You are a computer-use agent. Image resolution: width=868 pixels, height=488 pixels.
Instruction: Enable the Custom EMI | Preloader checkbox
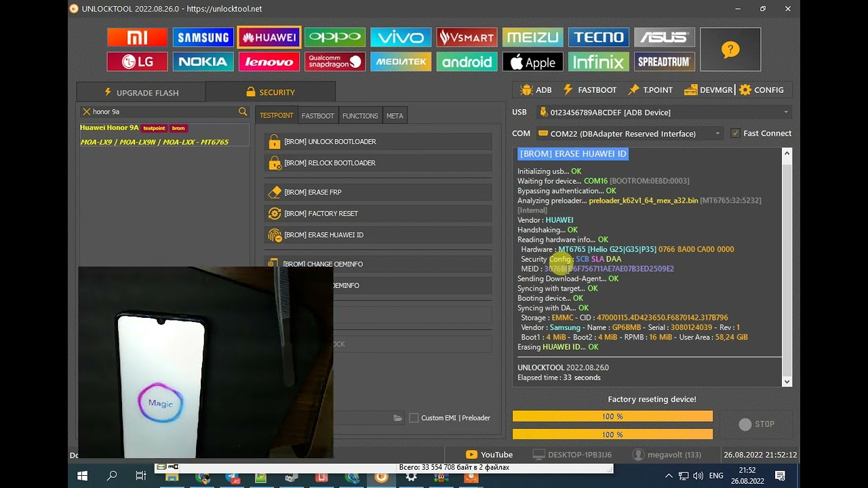[x=414, y=418]
